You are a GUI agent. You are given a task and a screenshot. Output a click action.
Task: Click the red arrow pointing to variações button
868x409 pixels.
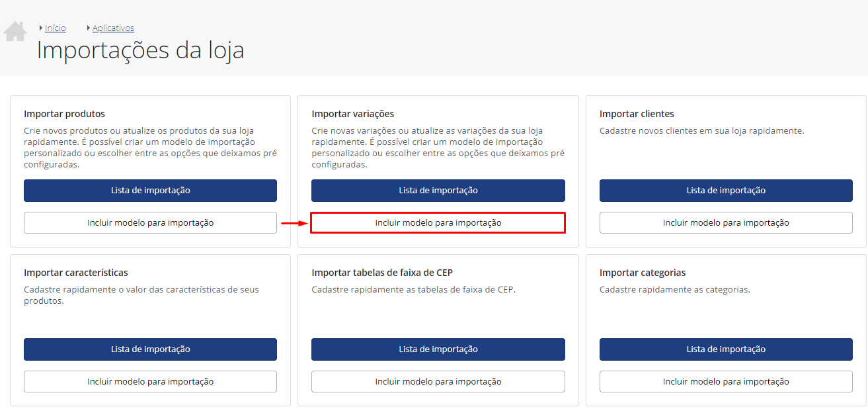click(x=294, y=223)
